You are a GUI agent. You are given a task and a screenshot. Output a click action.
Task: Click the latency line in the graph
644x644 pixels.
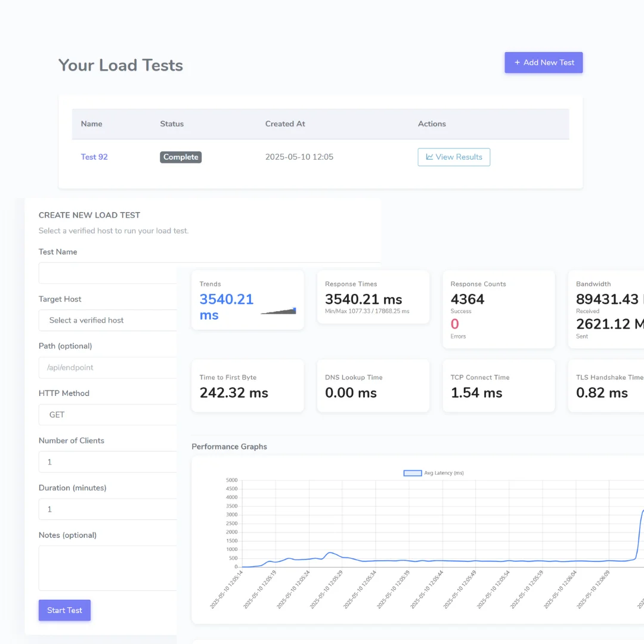point(444,561)
